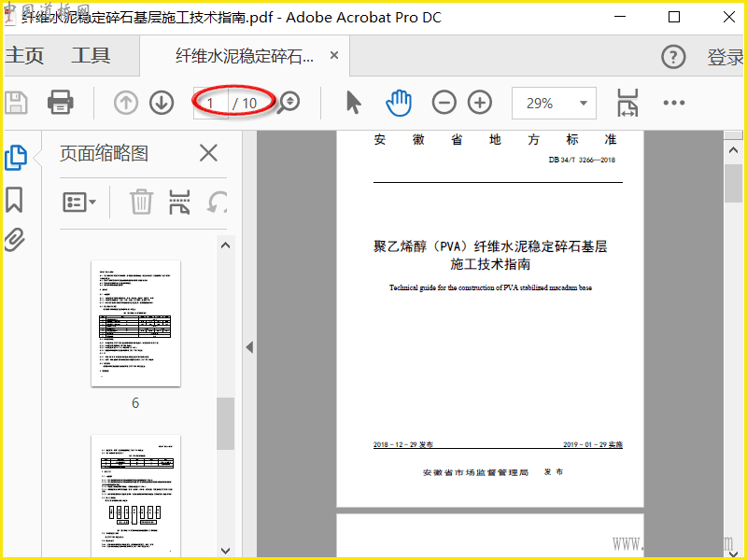Click the 页面缩略图 panel title
This screenshot has width=747, height=560.
point(104,153)
